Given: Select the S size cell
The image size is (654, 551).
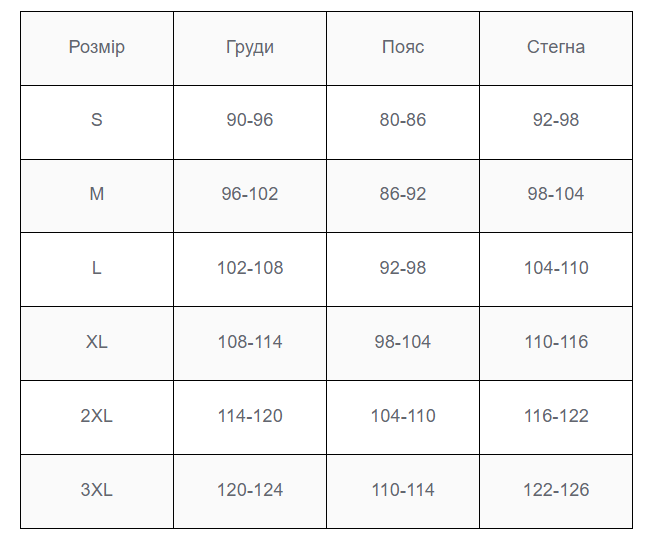Looking at the screenshot, I should click(x=97, y=122).
